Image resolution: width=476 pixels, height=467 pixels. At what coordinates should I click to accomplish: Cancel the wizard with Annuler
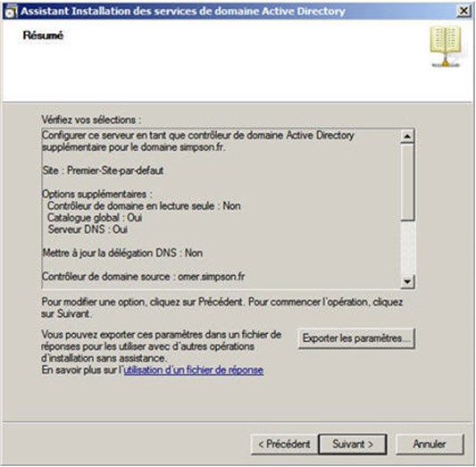tap(430, 445)
